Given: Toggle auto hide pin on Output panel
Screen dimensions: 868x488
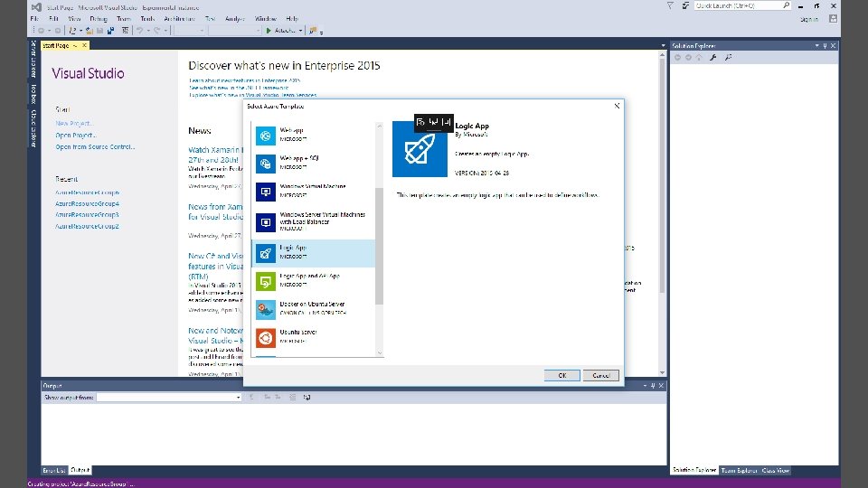Looking at the screenshot, I should click(653, 386).
